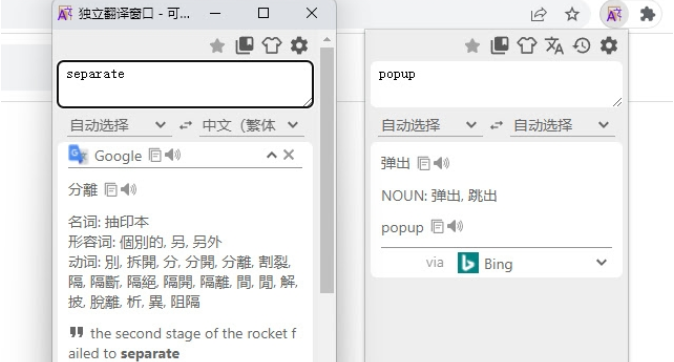
Task: Play pronunciation of 分離 result
Action: [x=129, y=189]
